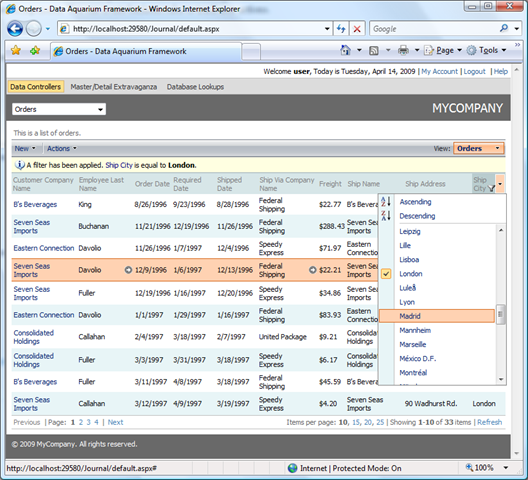Viewport: 528px width, 480px height.
Task: Click the RSS feeds icon
Action: [x=374, y=51]
